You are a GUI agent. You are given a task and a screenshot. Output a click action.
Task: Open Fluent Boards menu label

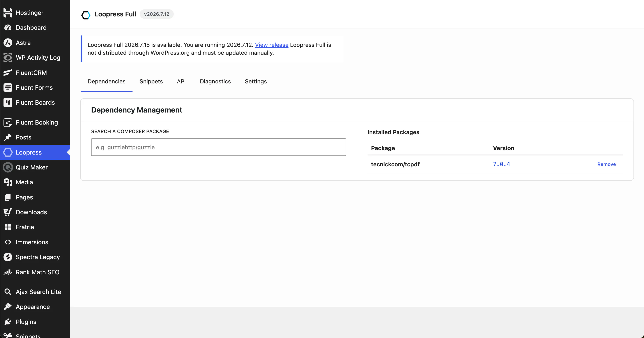pyautogui.click(x=35, y=102)
